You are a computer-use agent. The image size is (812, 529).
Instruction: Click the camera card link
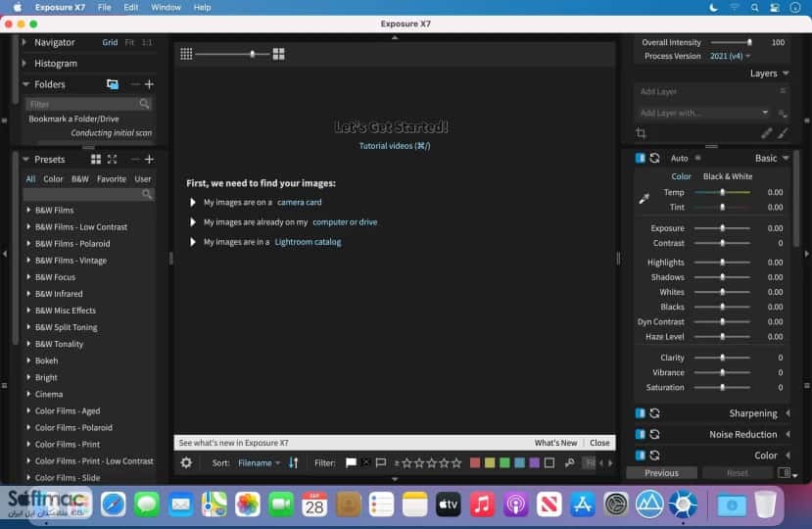[300, 202]
